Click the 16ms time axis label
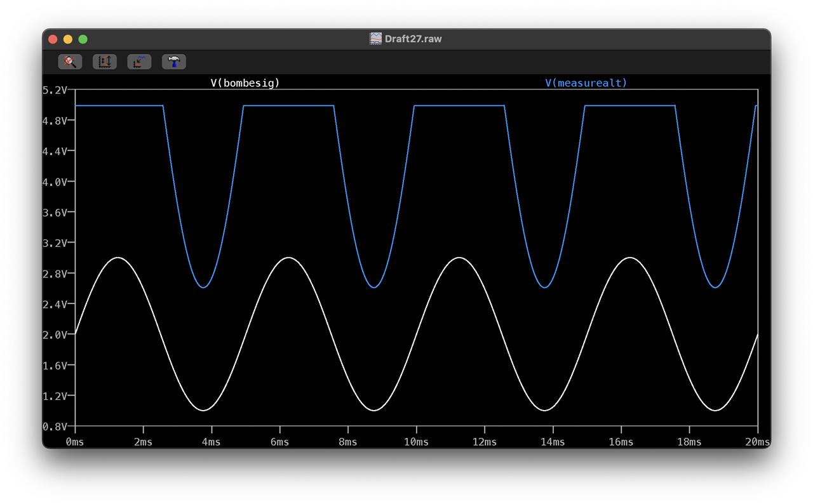Viewport: 813px width, 504px height. [621, 442]
